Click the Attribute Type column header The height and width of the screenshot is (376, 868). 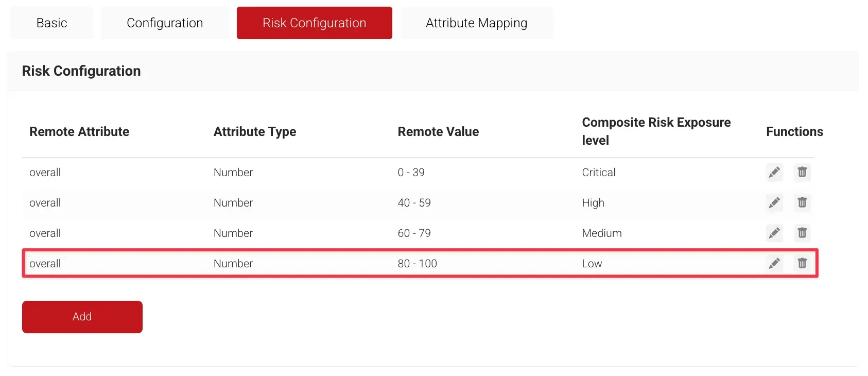pos(255,132)
